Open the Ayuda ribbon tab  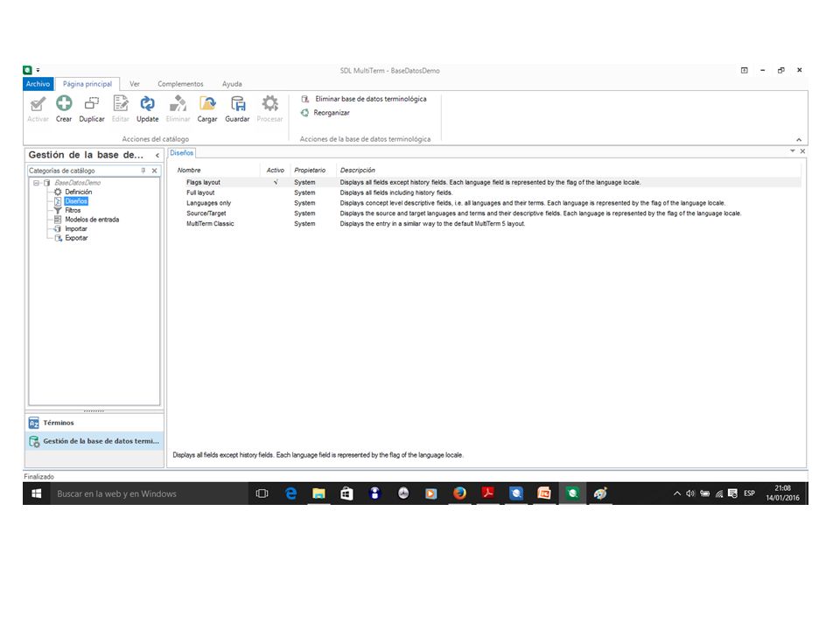click(x=232, y=84)
